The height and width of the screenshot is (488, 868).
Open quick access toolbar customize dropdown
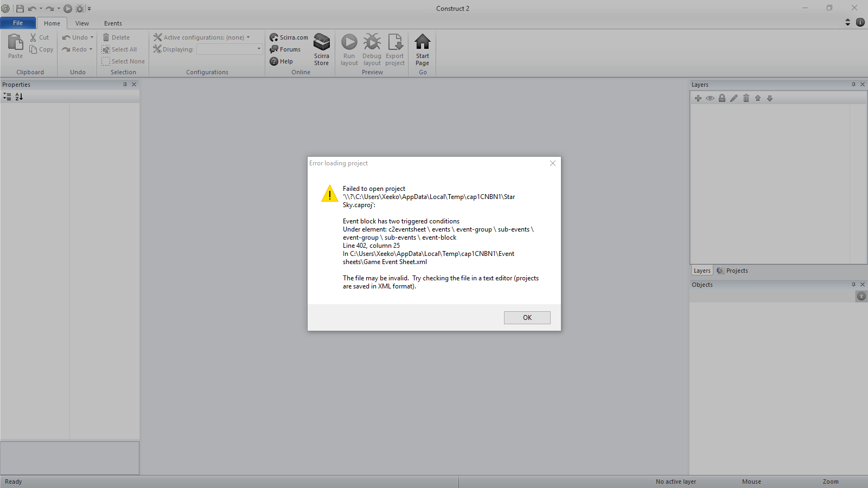pyautogui.click(x=90, y=9)
